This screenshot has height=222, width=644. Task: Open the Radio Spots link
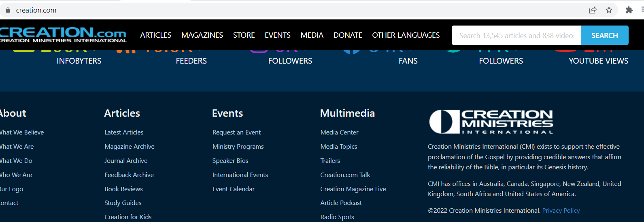click(337, 217)
